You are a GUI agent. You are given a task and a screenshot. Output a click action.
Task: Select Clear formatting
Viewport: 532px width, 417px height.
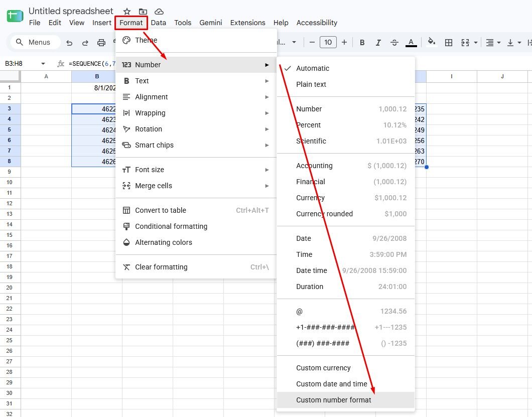click(x=196, y=267)
